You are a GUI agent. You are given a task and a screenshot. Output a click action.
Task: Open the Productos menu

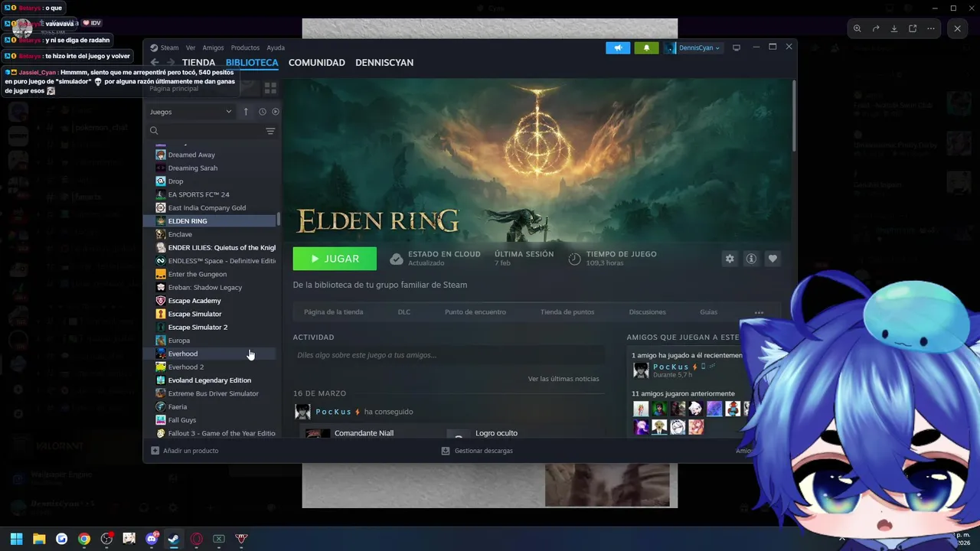[245, 47]
